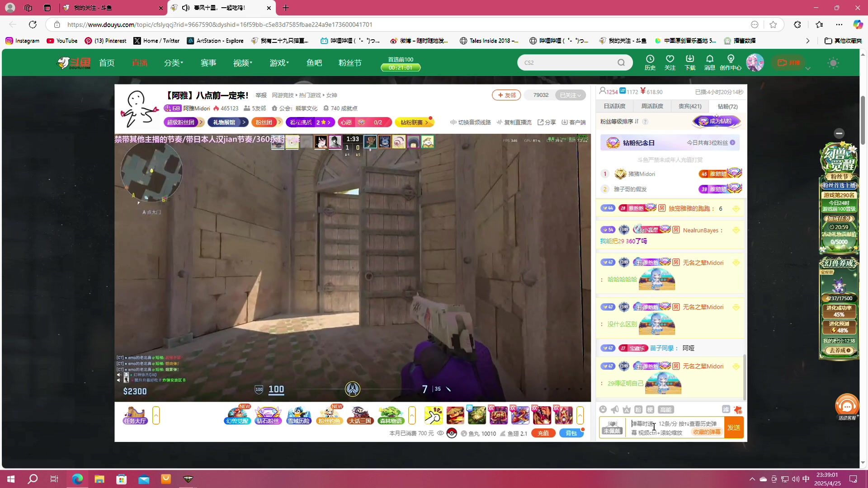The height and width of the screenshot is (488, 868).
Task: Open the 创作中心 creator center icon
Action: pyautogui.click(x=731, y=62)
